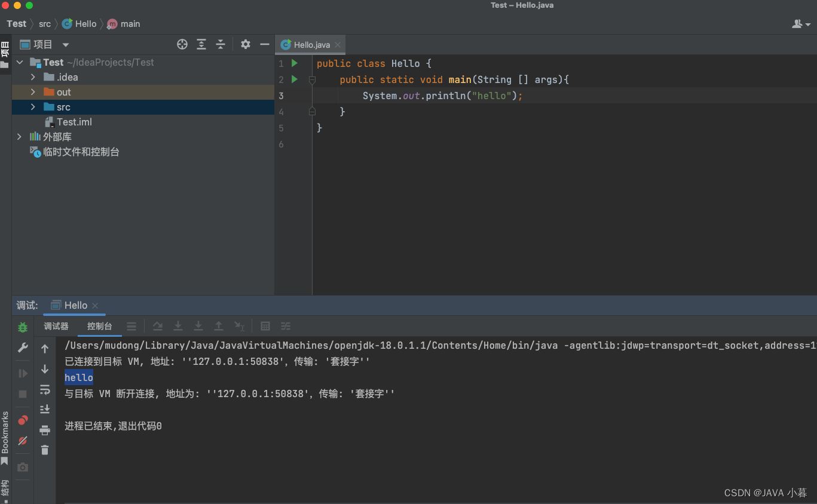Rerun debug with the green bug icon
Screen dimensions: 817x504
23,327
